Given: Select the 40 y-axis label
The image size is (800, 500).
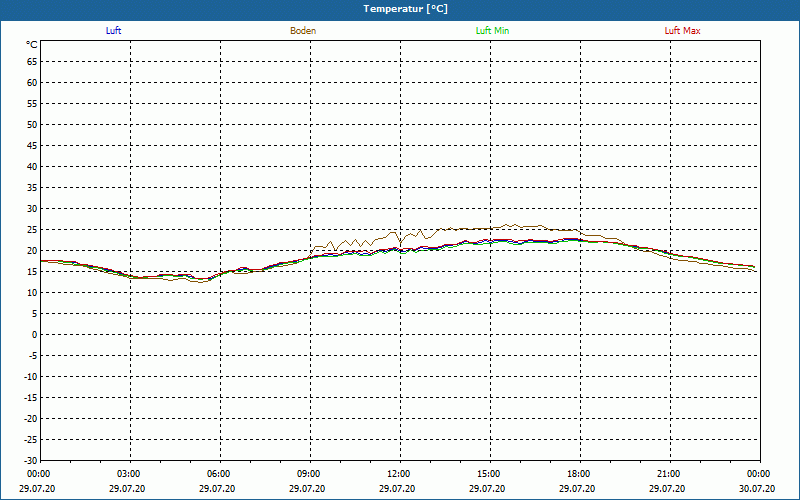Looking at the screenshot, I should pos(32,167).
